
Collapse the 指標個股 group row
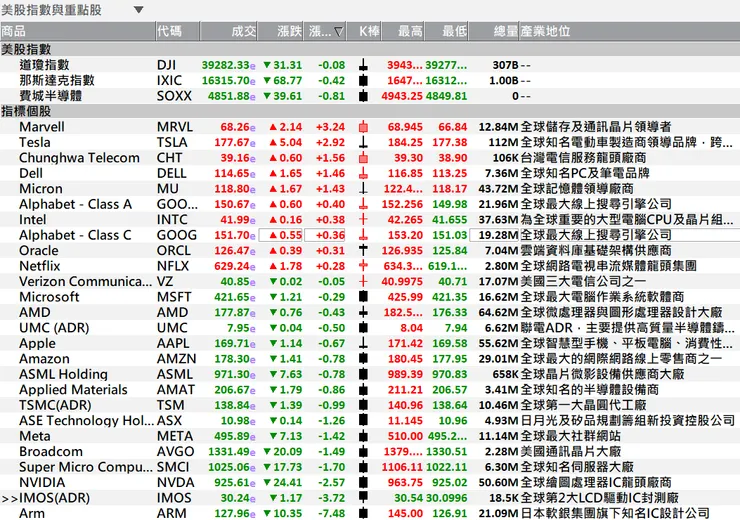370,111
